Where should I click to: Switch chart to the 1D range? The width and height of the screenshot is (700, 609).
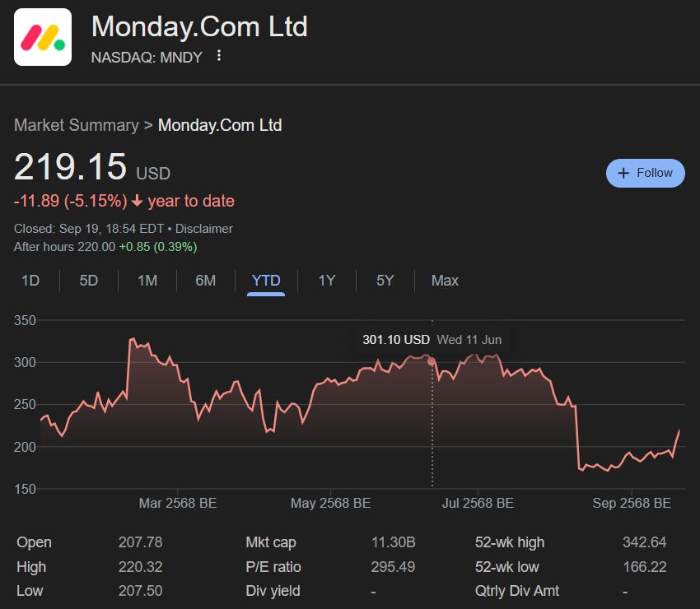click(30, 281)
